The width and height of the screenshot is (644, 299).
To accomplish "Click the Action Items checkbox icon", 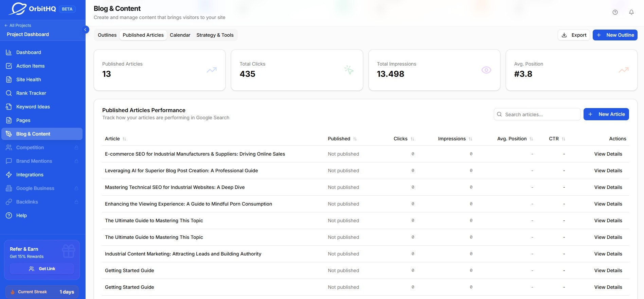I will click(x=9, y=66).
